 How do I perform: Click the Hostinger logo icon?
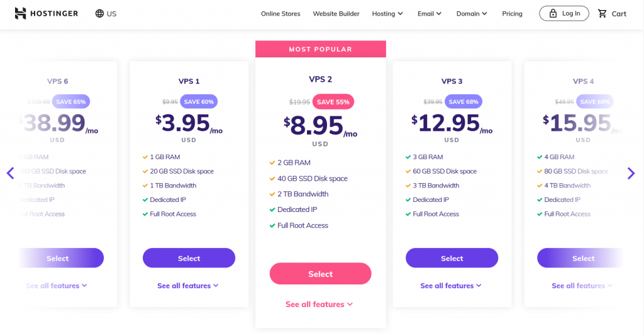pyautogui.click(x=20, y=13)
